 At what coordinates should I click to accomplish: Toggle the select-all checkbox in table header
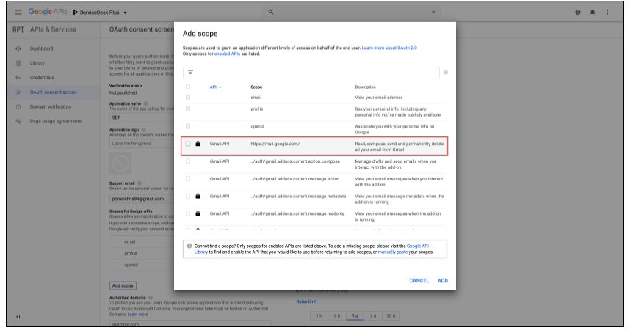[188, 87]
